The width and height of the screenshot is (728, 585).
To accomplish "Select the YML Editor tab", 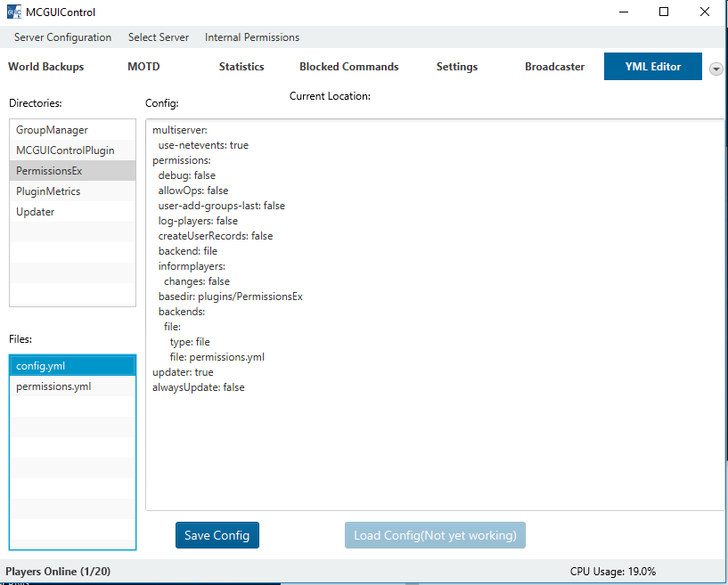I will (652, 67).
